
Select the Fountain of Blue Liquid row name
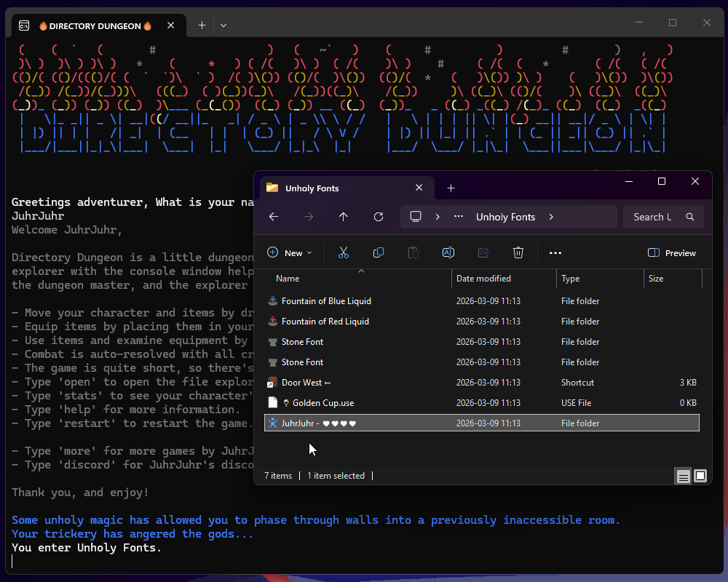[x=326, y=300]
